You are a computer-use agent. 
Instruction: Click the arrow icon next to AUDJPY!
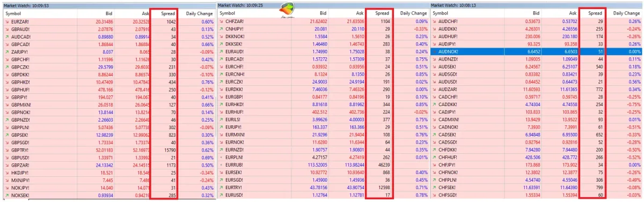[434, 44]
